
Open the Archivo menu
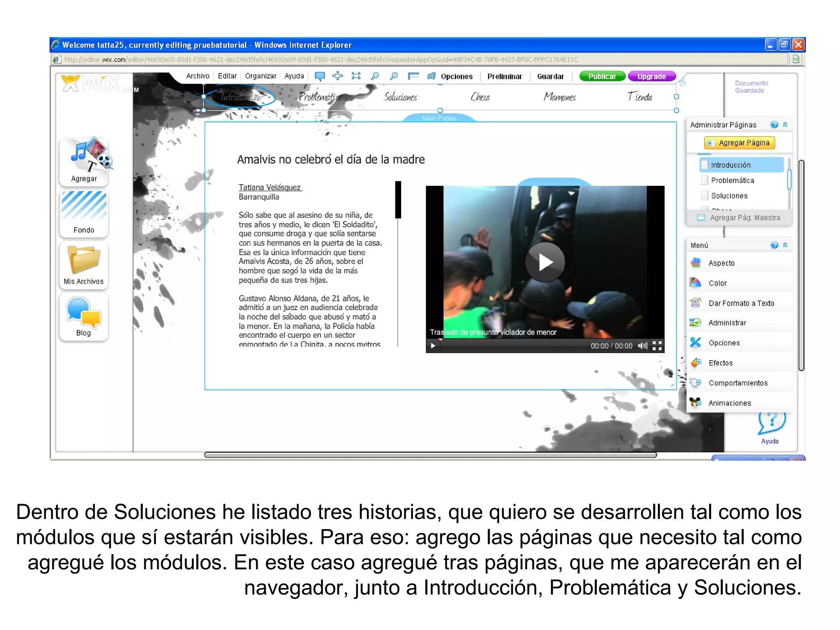[198, 76]
